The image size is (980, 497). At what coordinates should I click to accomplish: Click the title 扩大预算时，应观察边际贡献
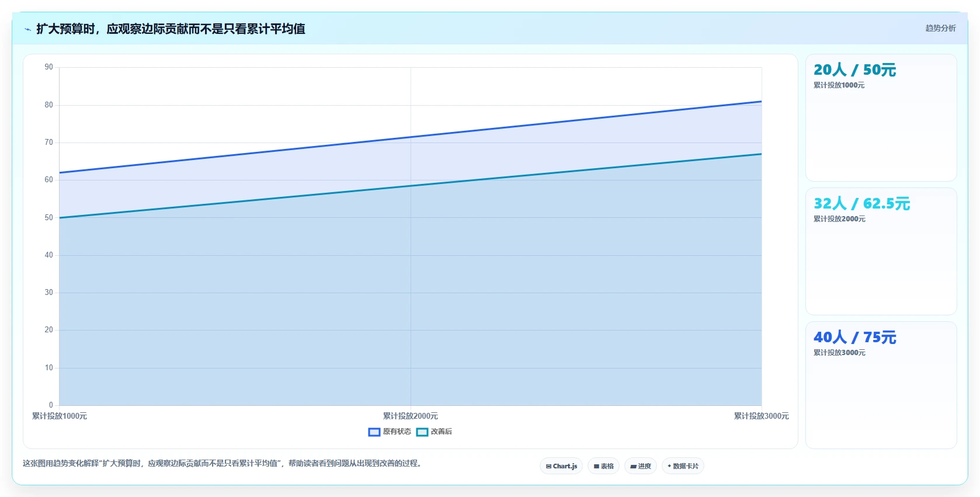tap(171, 29)
